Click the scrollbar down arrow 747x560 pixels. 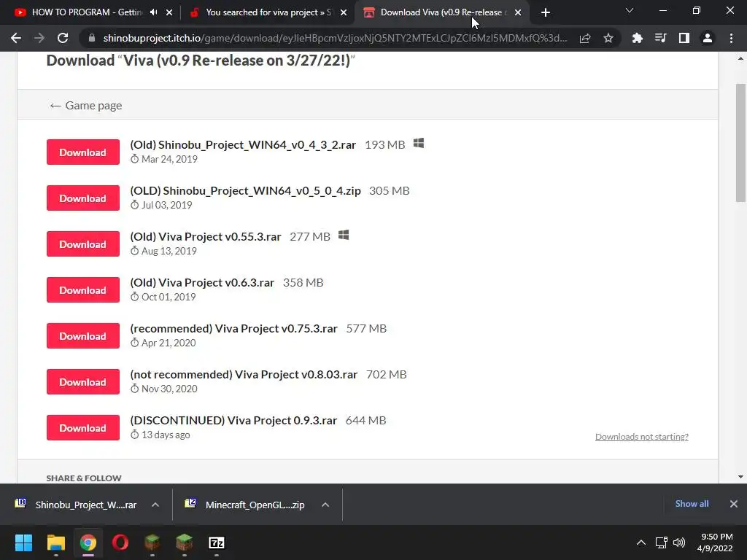click(741, 477)
